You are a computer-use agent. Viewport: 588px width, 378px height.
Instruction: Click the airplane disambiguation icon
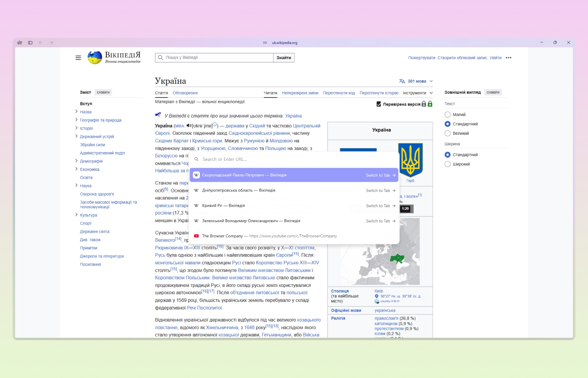pos(158,114)
